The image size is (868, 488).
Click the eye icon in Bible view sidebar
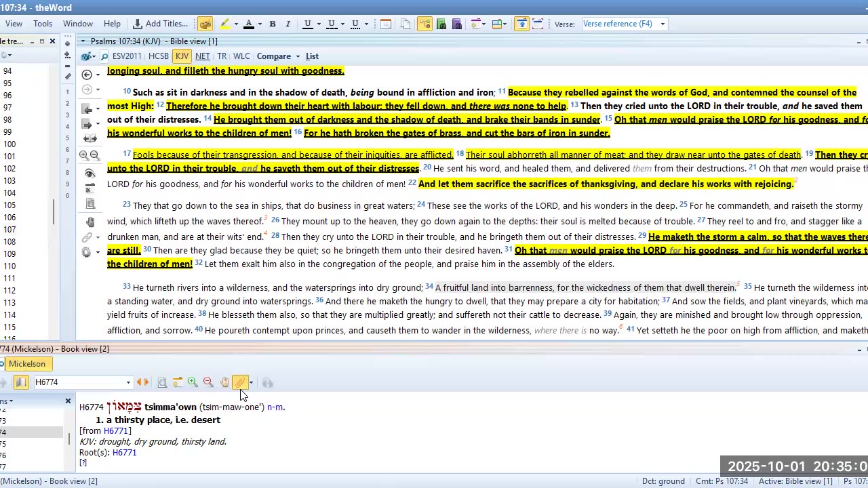90,174
